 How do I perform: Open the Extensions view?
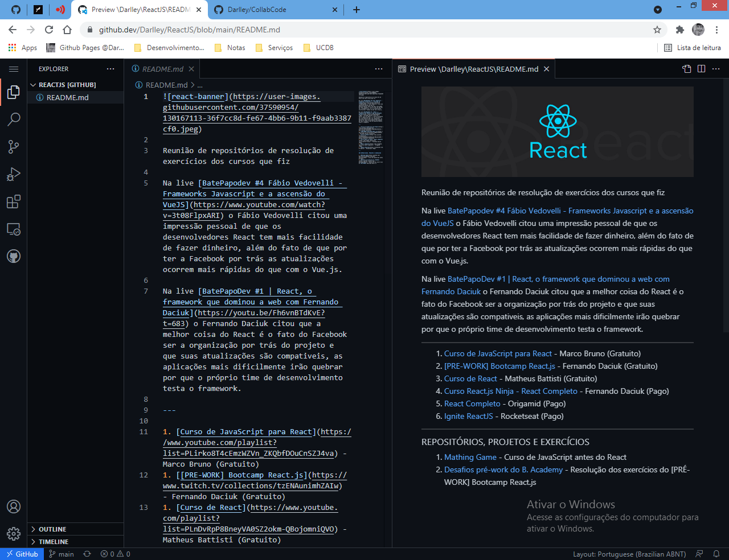pos(14,201)
